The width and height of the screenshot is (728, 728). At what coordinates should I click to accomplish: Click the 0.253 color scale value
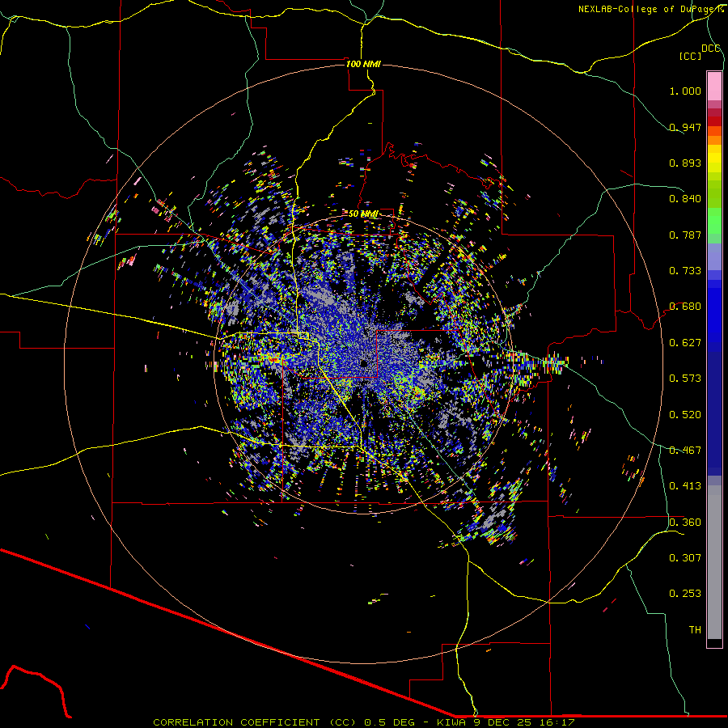(x=685, y=594)
